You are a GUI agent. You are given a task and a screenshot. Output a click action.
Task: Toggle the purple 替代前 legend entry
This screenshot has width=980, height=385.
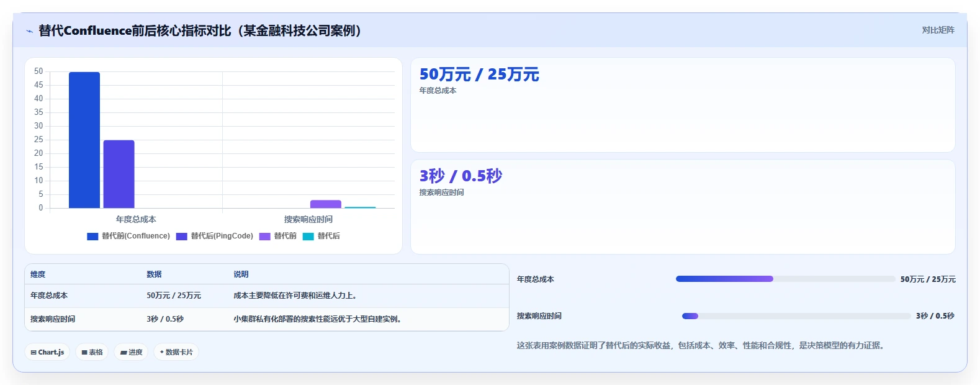tap(278, 236)
